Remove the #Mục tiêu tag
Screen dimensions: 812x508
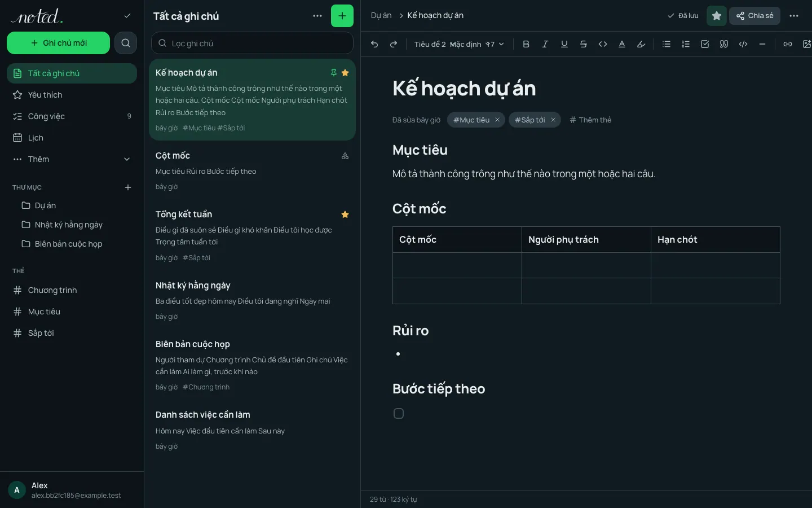(497, 120)
